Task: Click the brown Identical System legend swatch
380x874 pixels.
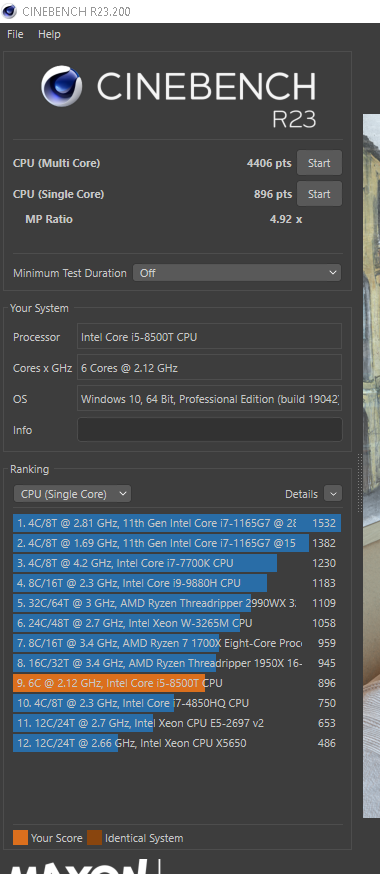Action: (x=95, y=838)
